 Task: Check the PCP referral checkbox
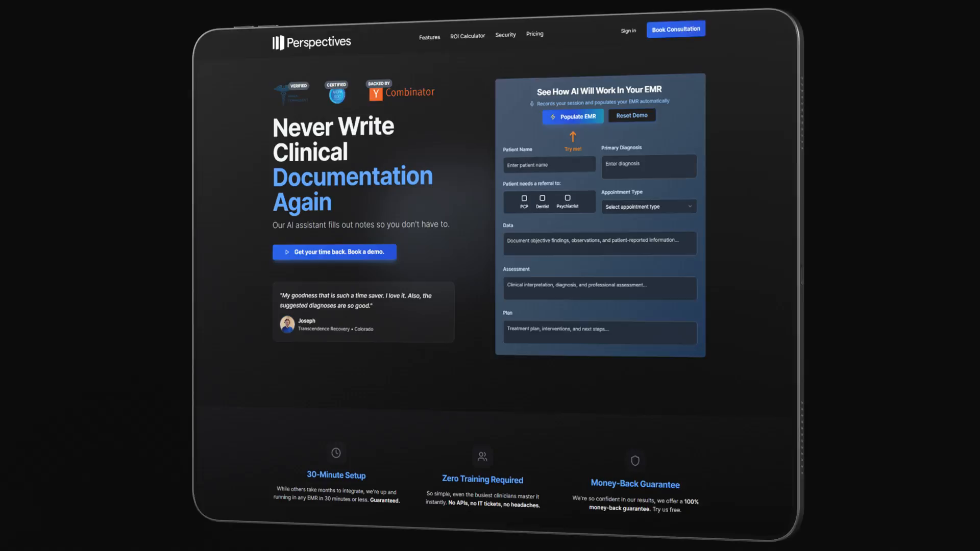[524, 198]
